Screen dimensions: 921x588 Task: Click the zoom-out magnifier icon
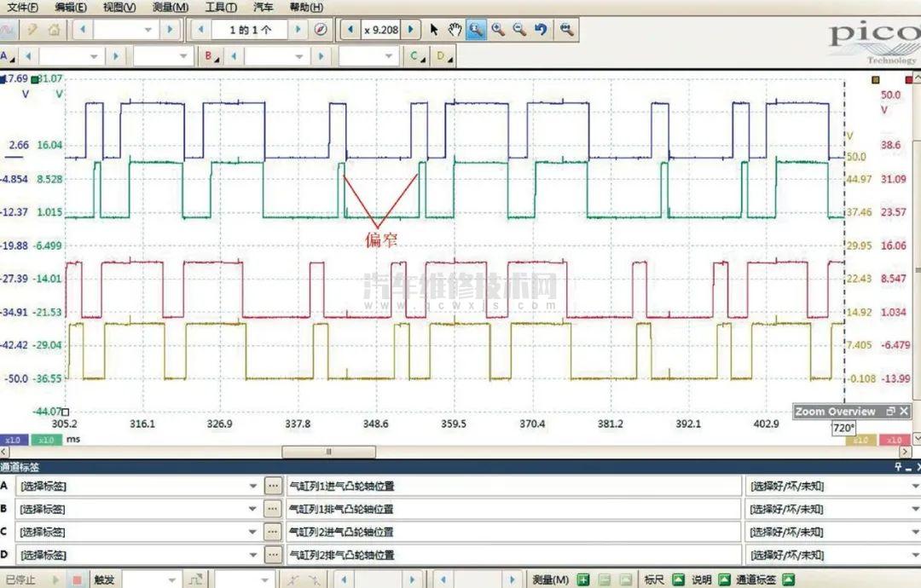pyautogui.click(x=518, y=30)
